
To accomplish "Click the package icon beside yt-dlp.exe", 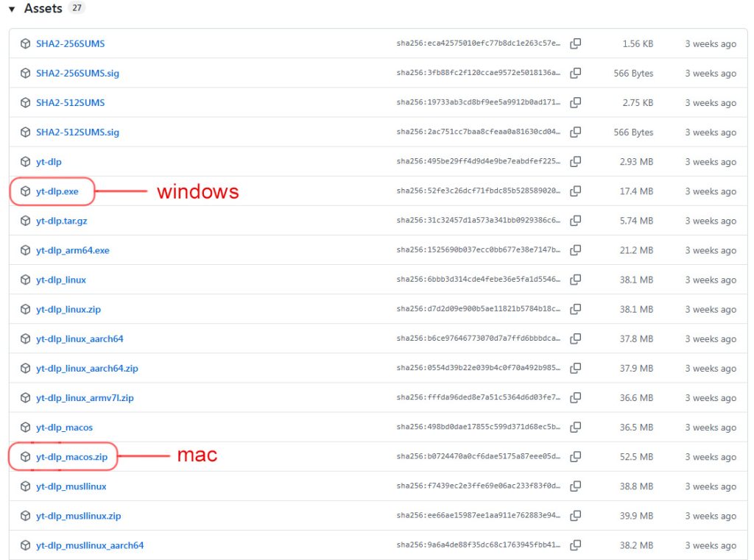I will coord(26,191).
